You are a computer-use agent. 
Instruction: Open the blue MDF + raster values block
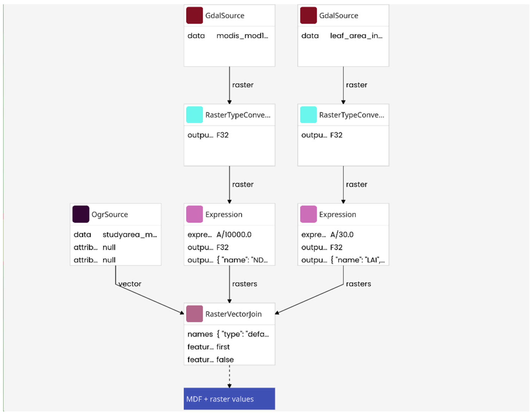pyautogui.click(x=229, y=399)
